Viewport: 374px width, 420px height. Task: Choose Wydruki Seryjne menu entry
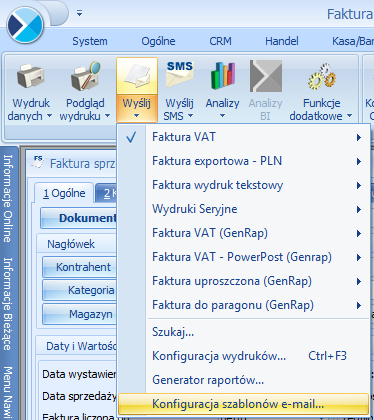[243, 209]
